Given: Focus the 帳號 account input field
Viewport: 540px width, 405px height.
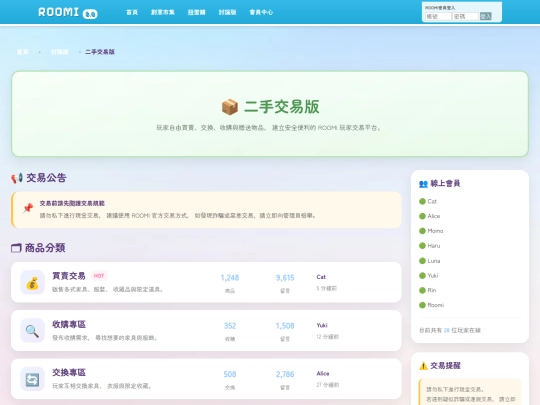Looking at the screenshot, I should click(x=438, y=16).
